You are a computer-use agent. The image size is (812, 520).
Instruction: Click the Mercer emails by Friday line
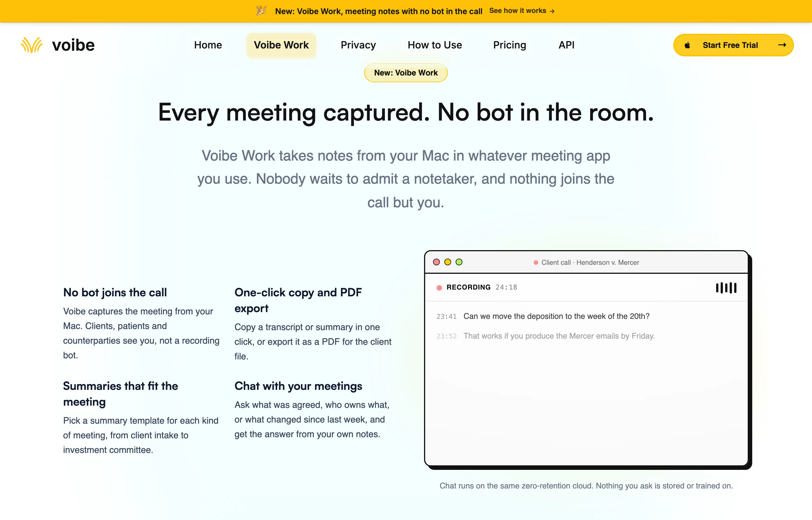tap(559, 336)
